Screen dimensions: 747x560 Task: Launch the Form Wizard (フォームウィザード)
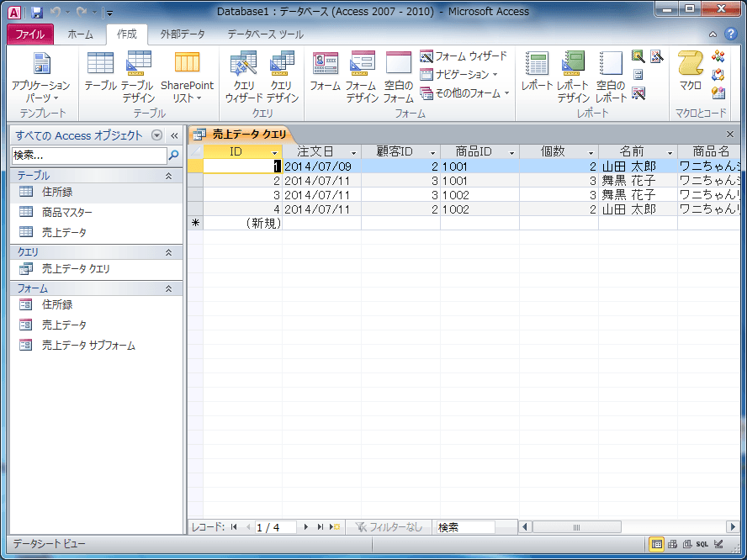[464, 56]
